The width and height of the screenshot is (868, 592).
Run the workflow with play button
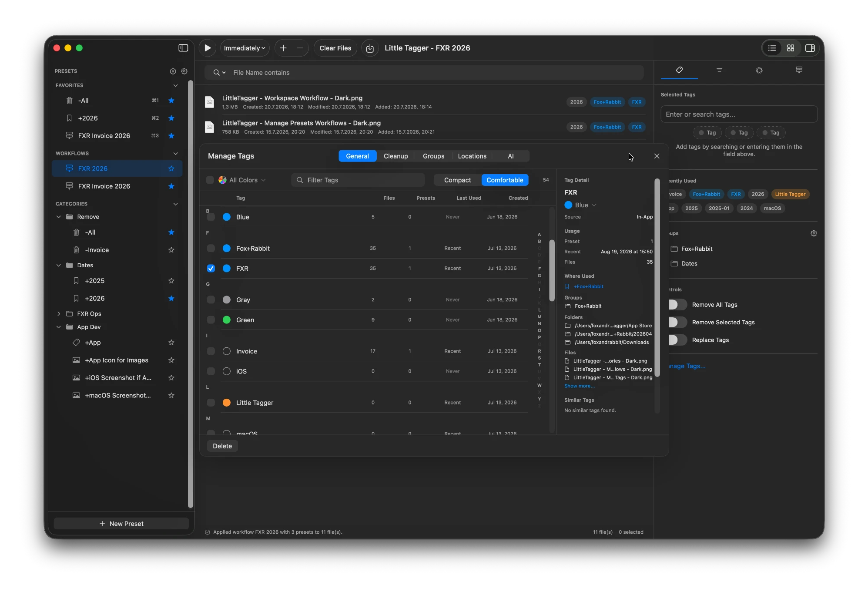tap(208, 48)
